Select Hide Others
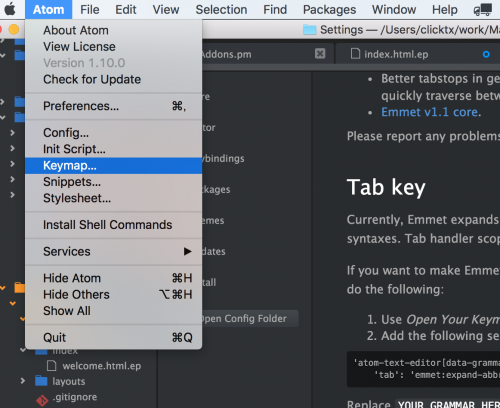This screenshot has width=500, height=408. coord(114,295)
